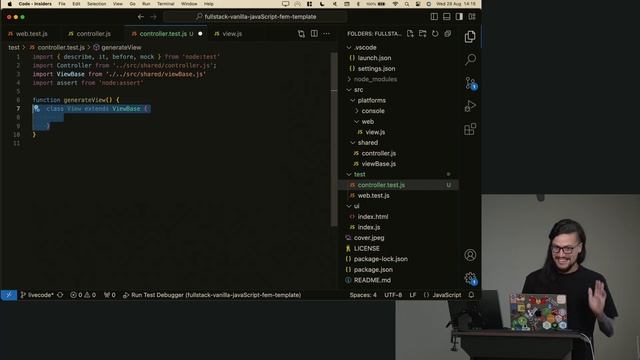Click the New Folder icon in Explorer header
The image size is (640, 360).
tap(423, 34)
